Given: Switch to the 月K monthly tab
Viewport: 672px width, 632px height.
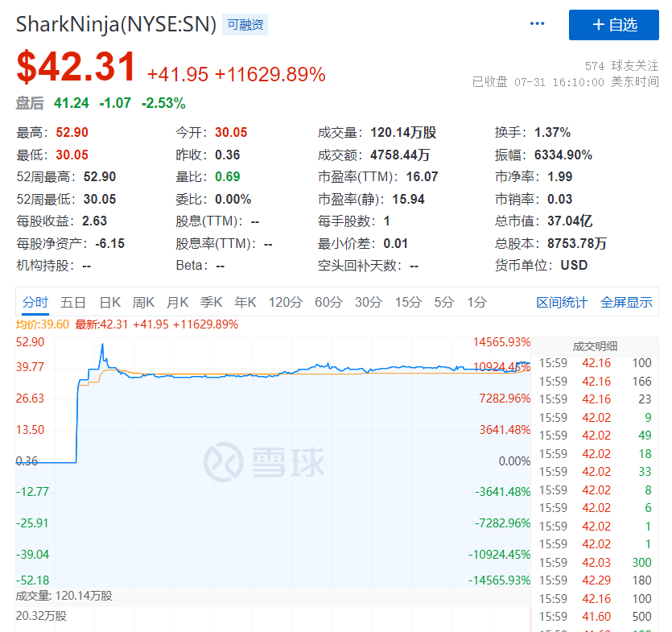Looking at the screenshot, I should tap(177, 302).
